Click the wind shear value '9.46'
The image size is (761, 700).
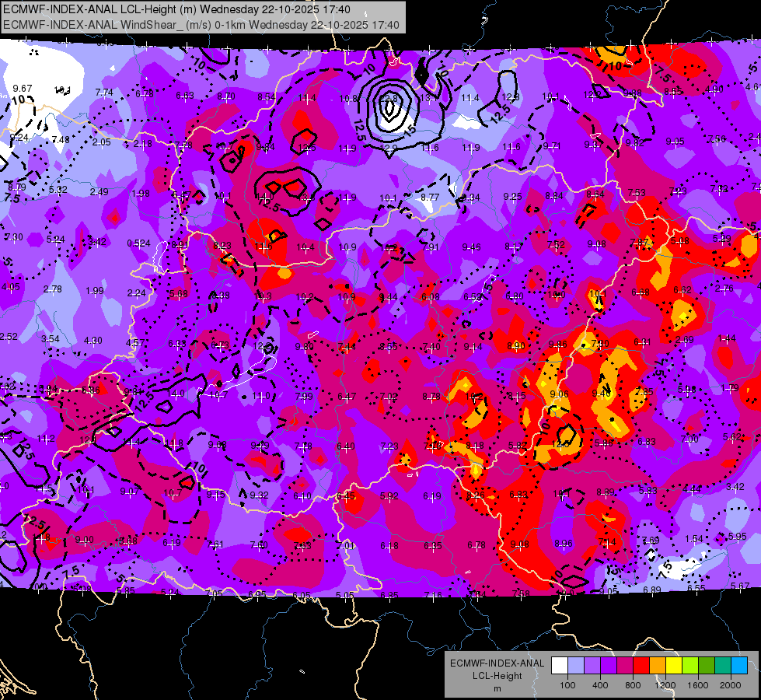click(471, 247)
